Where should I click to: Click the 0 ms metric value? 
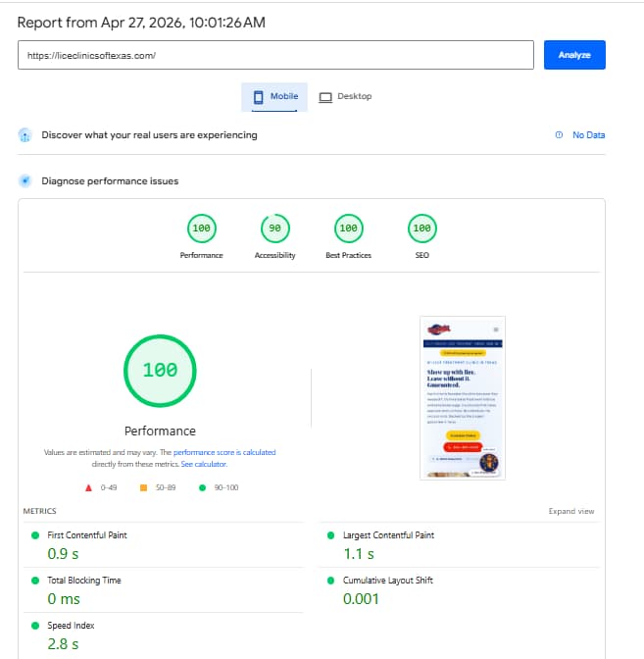(x=64, y=599)
